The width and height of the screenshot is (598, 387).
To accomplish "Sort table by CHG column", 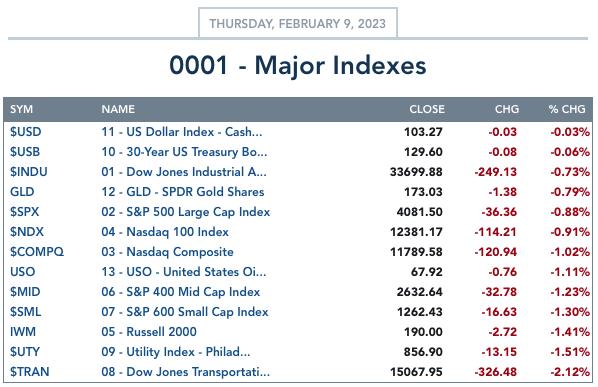I will [507, 109].
